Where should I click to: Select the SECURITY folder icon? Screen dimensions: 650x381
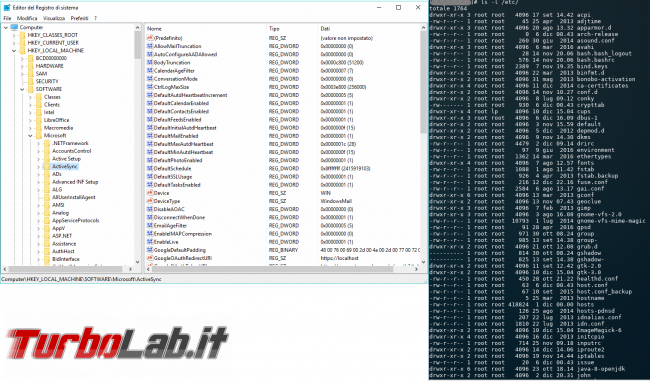(30, 81)
